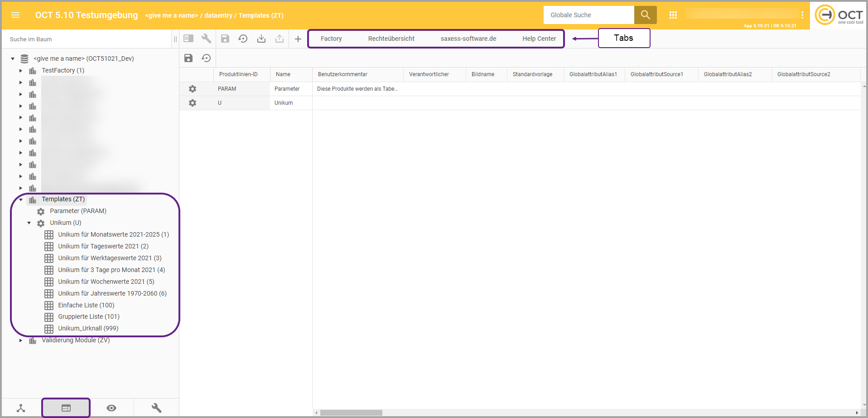Viewport: 868px width, 418px height.
Task: Click the wrench settings icon in toolbar
Action: point(207,39)
